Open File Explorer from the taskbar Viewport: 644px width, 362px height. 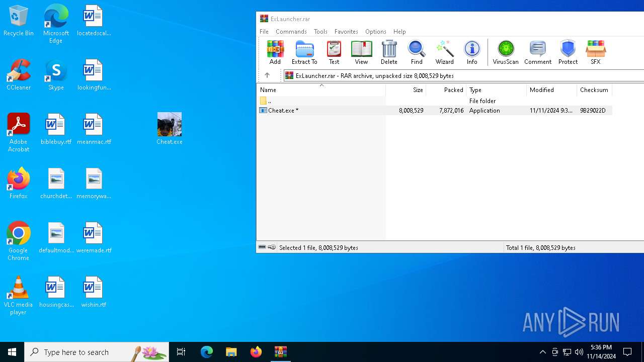pyautogui.click(x=231, y=352)
